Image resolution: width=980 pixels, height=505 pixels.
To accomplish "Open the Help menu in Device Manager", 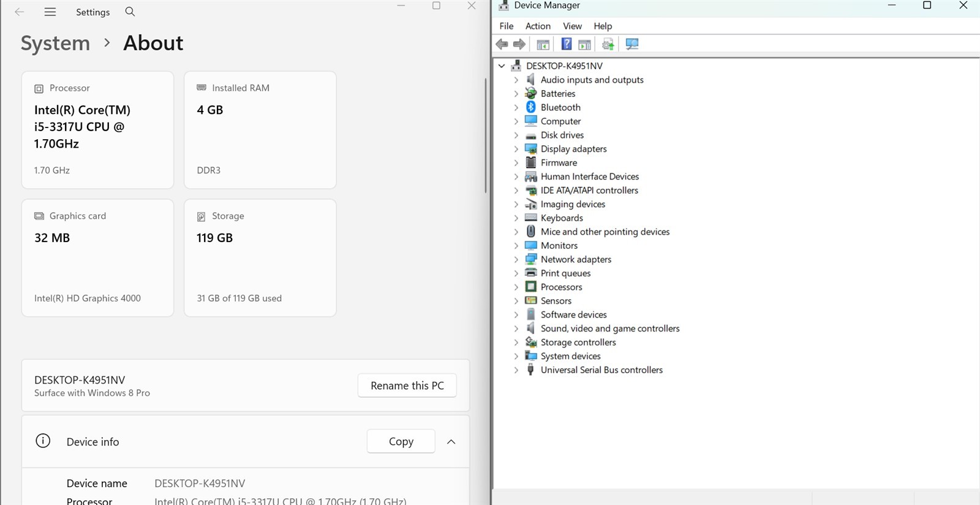I will (x=603, y=26).
